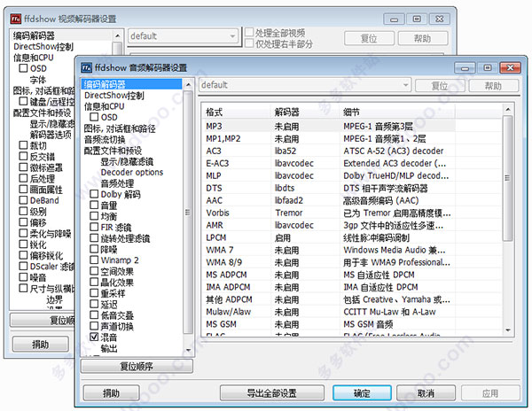The height and width of the screenshot is (411, 532).
Task: Enable the Dolby 解码 checkbox
Action: point(94,194)
